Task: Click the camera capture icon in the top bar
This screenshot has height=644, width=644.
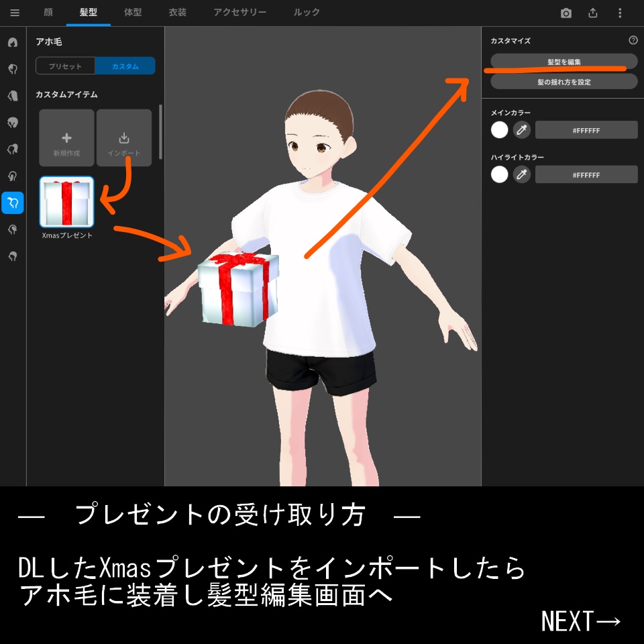Action: (x=566, y=12)
